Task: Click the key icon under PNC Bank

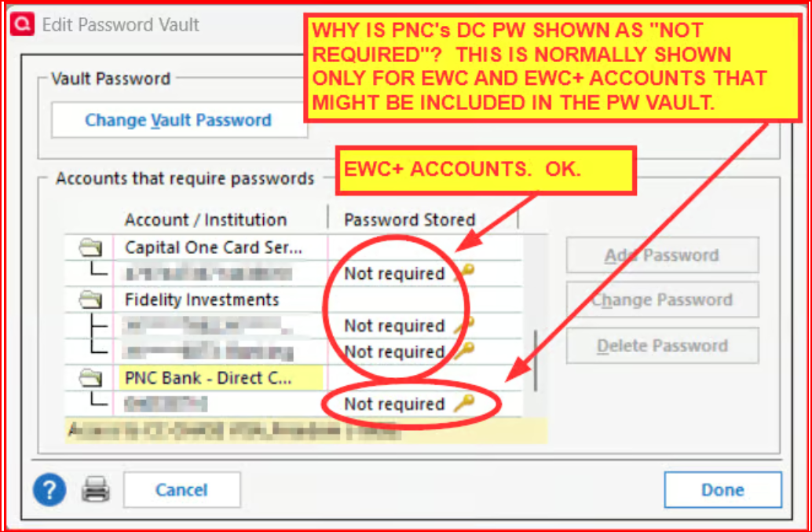Action: tap(463, 402)
